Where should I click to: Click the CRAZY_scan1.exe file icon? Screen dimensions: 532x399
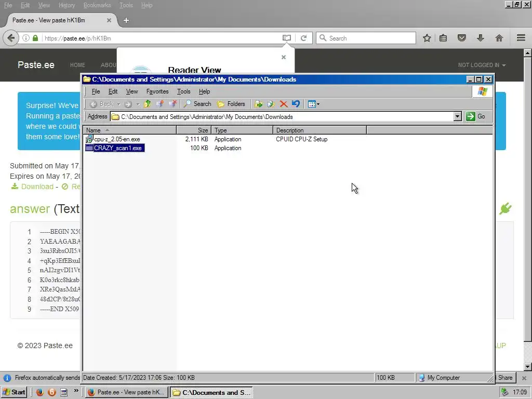[x=89, y=148]
